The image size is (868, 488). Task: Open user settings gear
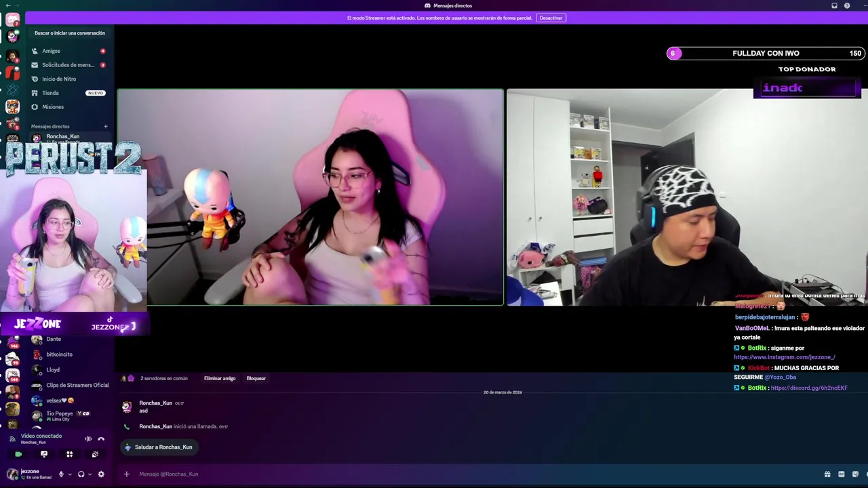click(x=101, y=474)
